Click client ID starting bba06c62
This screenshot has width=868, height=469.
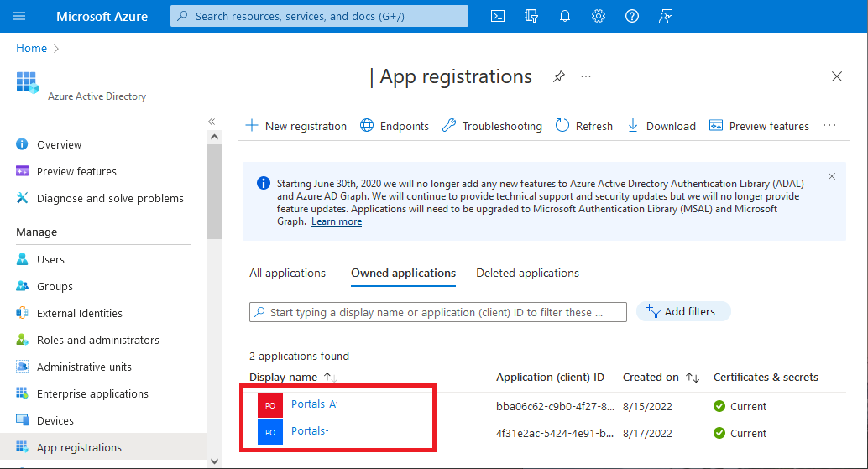[x=555, y=407]
